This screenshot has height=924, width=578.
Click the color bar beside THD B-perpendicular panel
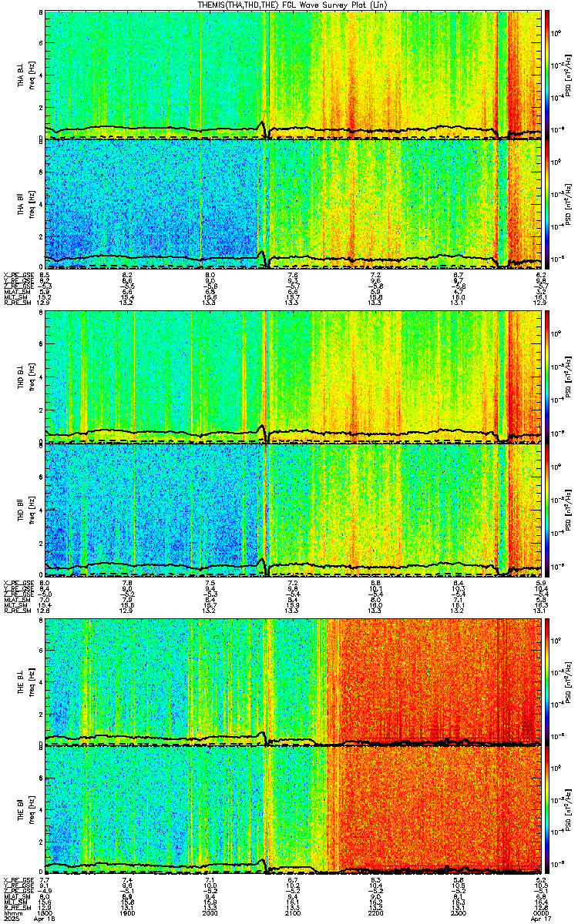tap(547, 378)
